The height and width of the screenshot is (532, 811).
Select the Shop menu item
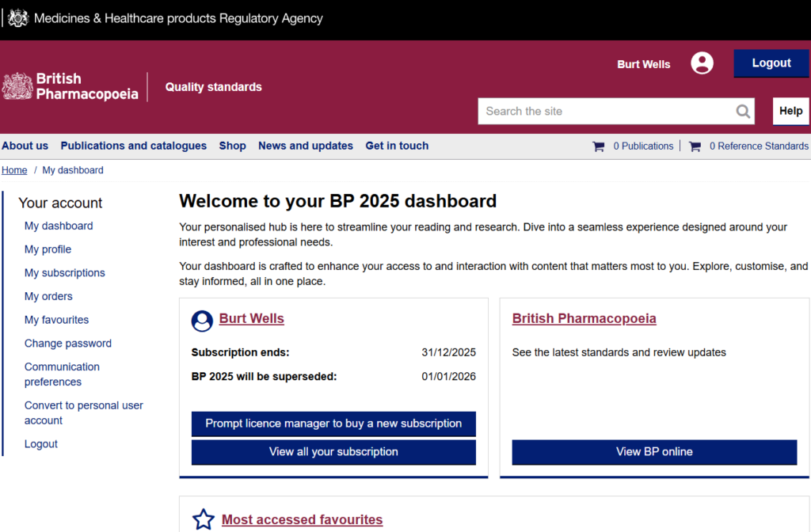(232, 146)
